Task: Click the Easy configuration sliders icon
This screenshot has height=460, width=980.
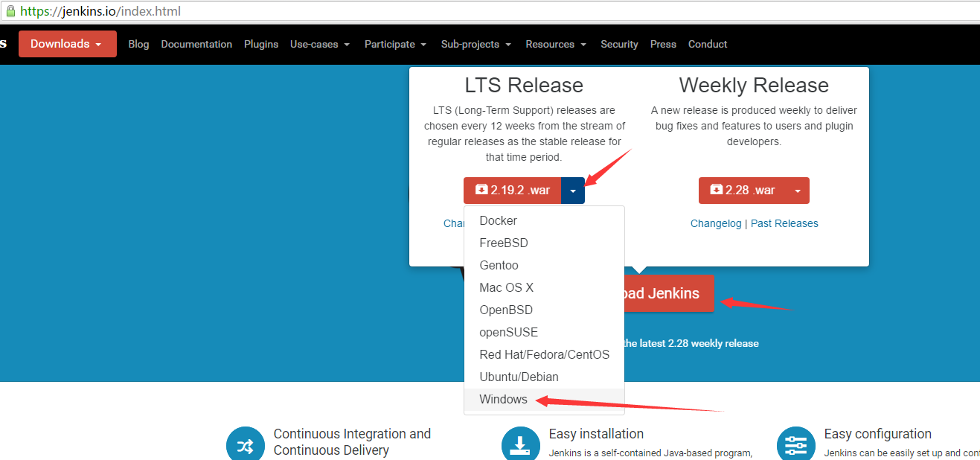Action: point(796,445)
